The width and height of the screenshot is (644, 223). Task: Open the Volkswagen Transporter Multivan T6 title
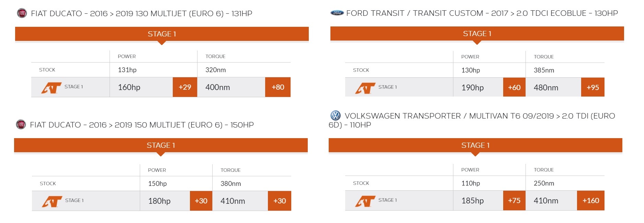(472, 120)
